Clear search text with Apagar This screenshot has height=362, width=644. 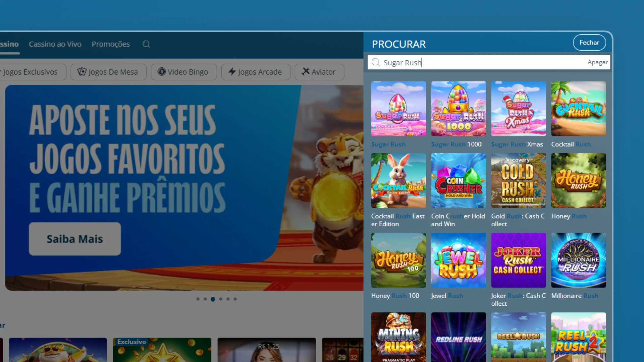coord(598,62)
